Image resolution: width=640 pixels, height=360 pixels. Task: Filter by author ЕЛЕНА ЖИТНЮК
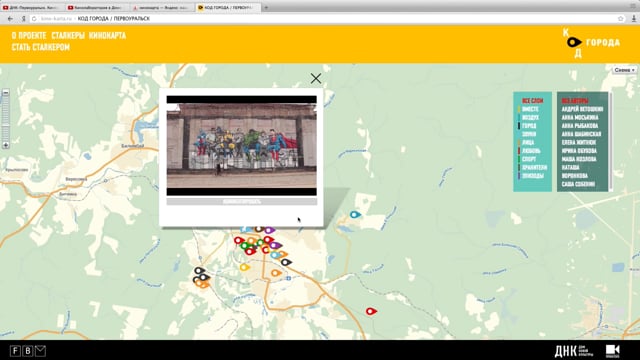click(578, 142)
